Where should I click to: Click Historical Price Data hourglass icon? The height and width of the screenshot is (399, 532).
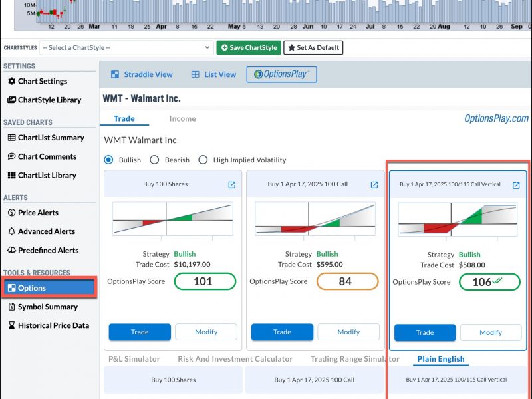click(x=11, y=325)
